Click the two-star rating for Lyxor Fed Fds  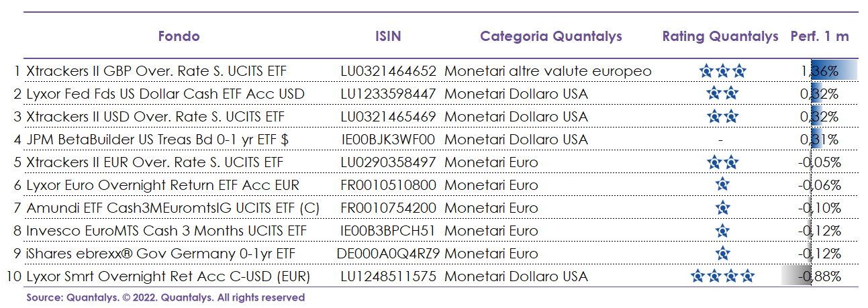tap(722, 93)
